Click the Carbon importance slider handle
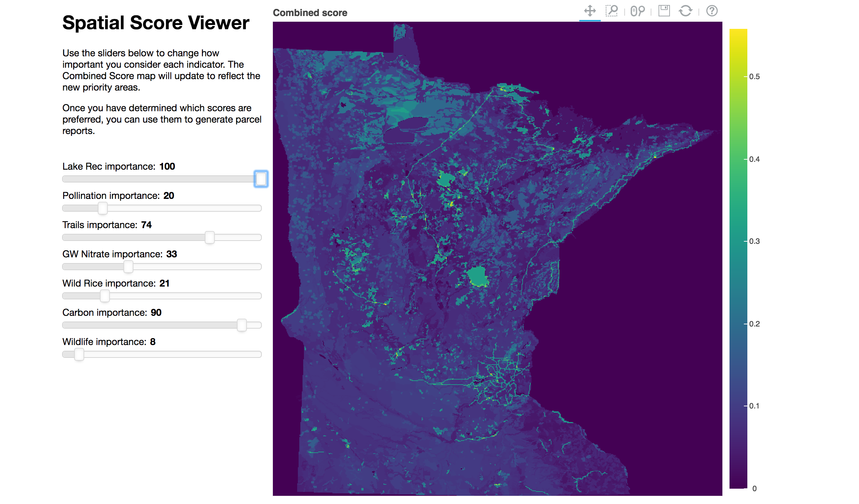Viewport: 859px width, 504px height. coord(242,325)
